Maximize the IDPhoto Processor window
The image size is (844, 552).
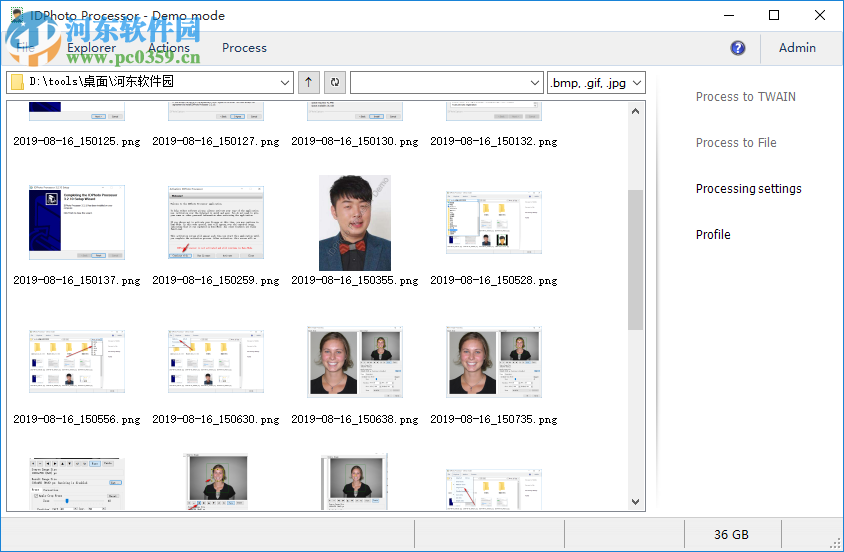click(773, 15)
